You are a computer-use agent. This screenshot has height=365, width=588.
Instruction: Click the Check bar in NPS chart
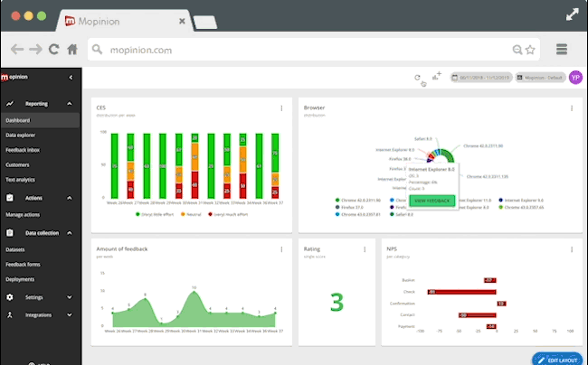(x=461, y=292)
